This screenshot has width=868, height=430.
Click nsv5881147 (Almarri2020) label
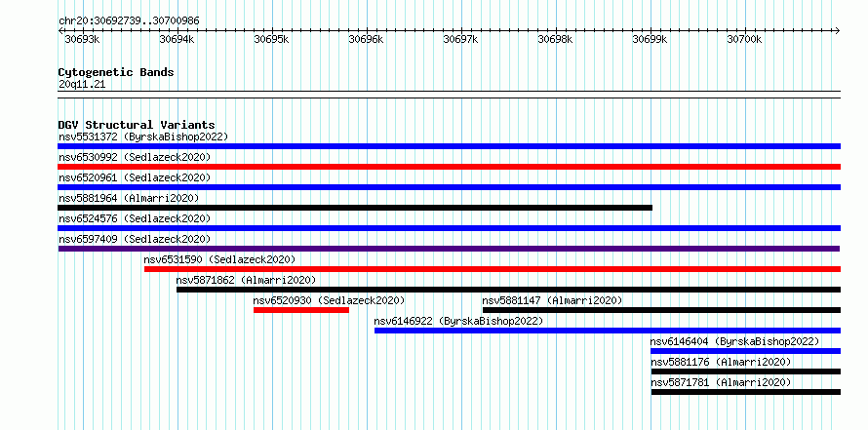coord(552,300)
